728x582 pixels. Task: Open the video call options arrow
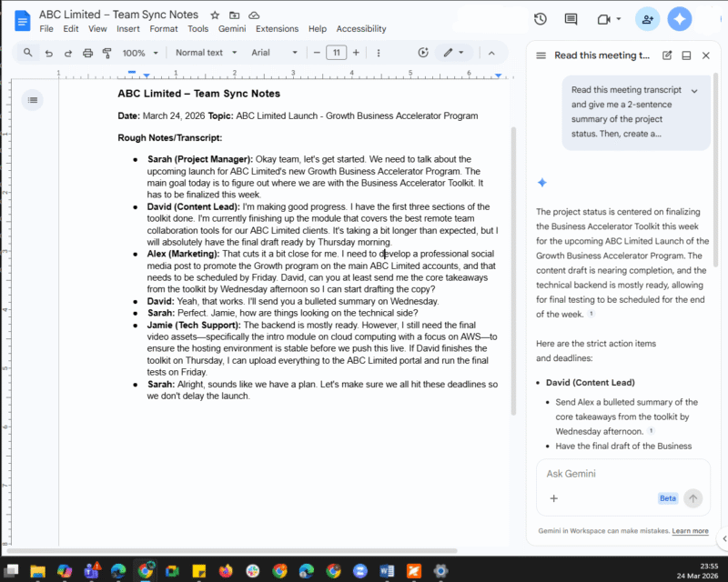click(x=619, y=19)
